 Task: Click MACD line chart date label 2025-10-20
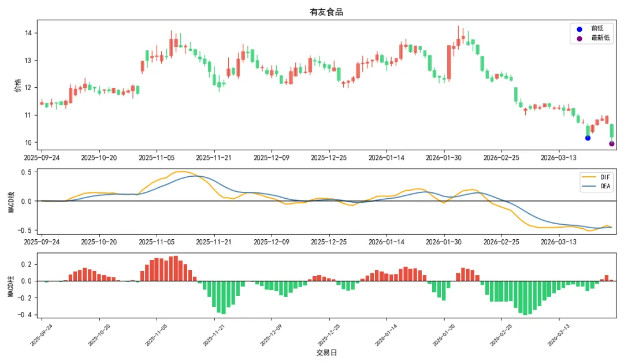click(99, 242)
